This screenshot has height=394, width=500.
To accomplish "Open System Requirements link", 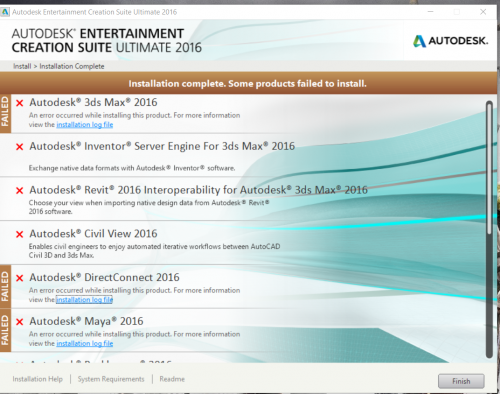I will (x=111, y=379).
